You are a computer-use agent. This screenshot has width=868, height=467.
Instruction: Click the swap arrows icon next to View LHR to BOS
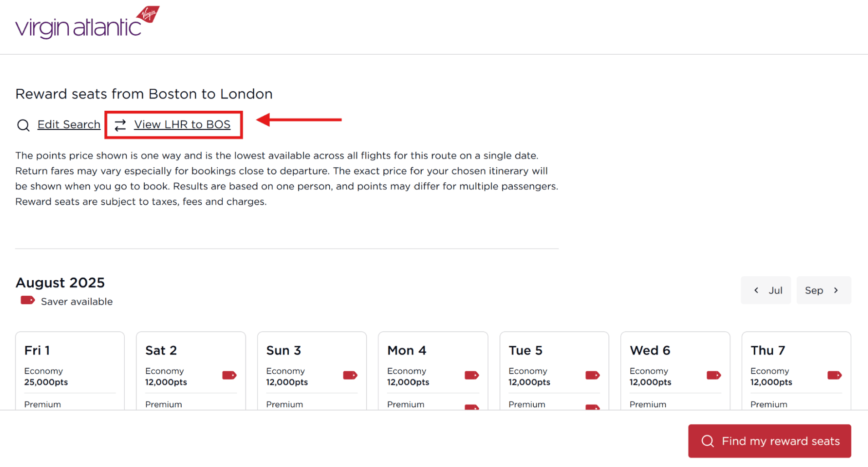coord(120,125)
